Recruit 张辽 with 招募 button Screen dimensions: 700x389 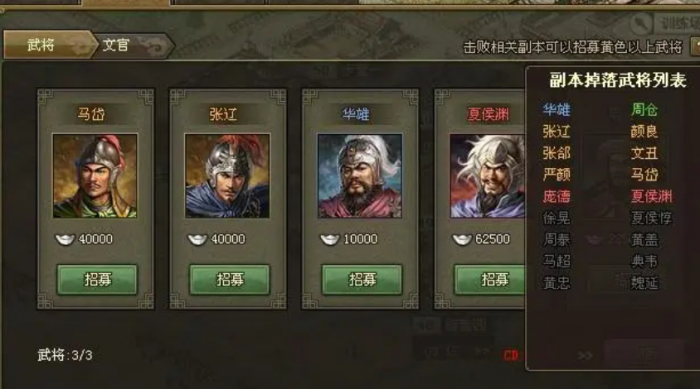[x=229, y=280]
